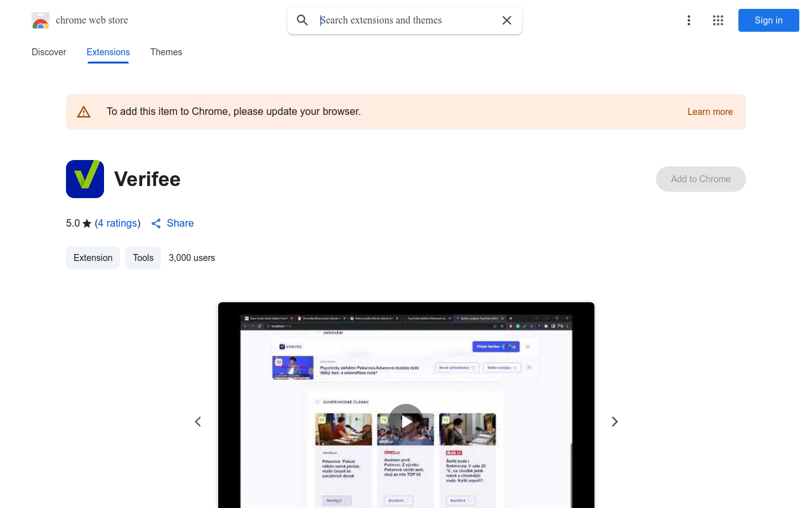The width and height of the screenshot is (812, 508).
Task: Play the Verifee preview video
Action: (x=406, y=422)
